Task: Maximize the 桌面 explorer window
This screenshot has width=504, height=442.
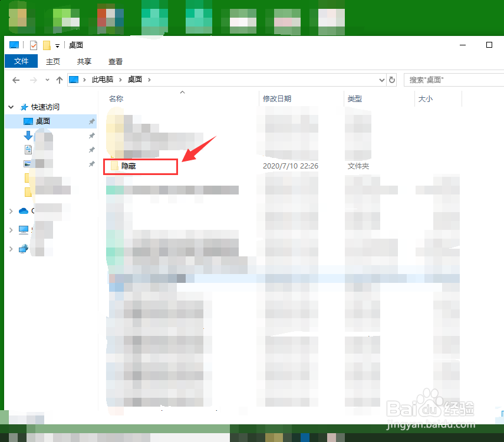Action: (489, 45)
